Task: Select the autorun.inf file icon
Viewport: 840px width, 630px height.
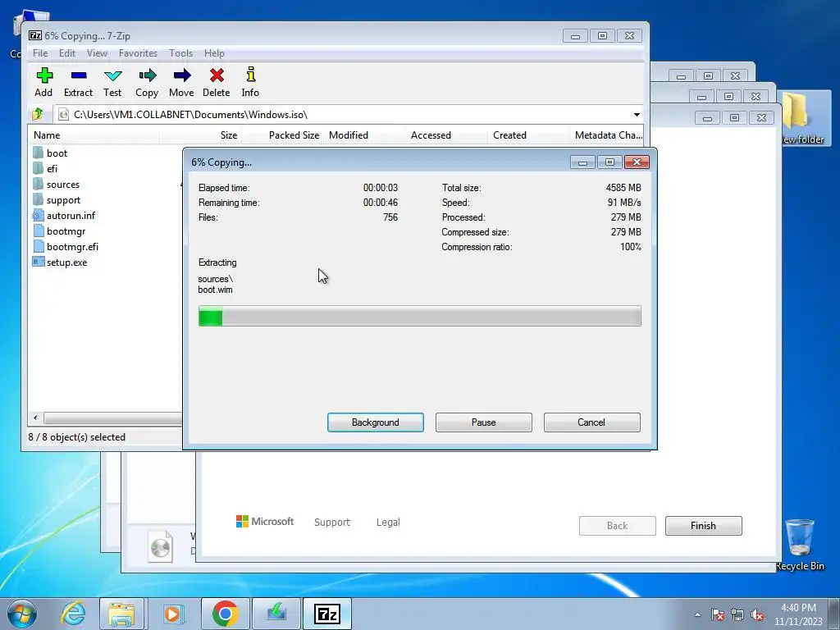Action: (38, 216)
